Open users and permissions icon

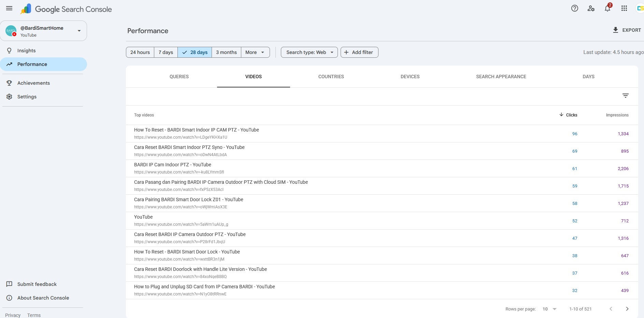[591, 9]
